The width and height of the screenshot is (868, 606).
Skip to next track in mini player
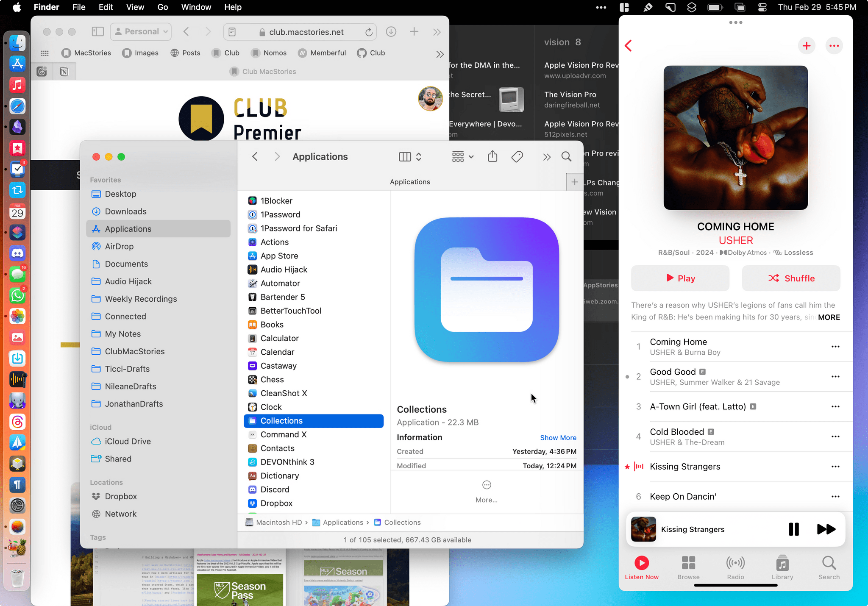point(826,529)
